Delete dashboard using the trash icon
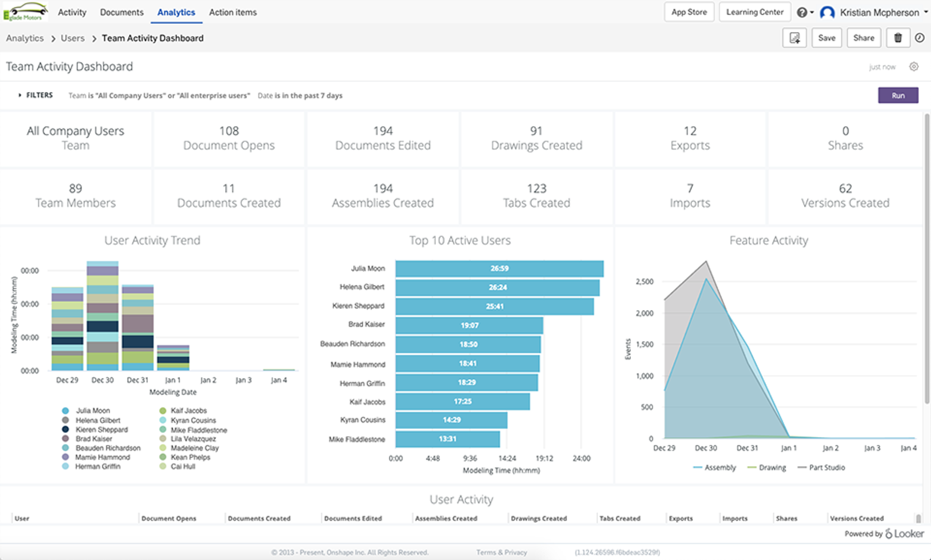The image size is (931, 560). (x=898, y=38)
